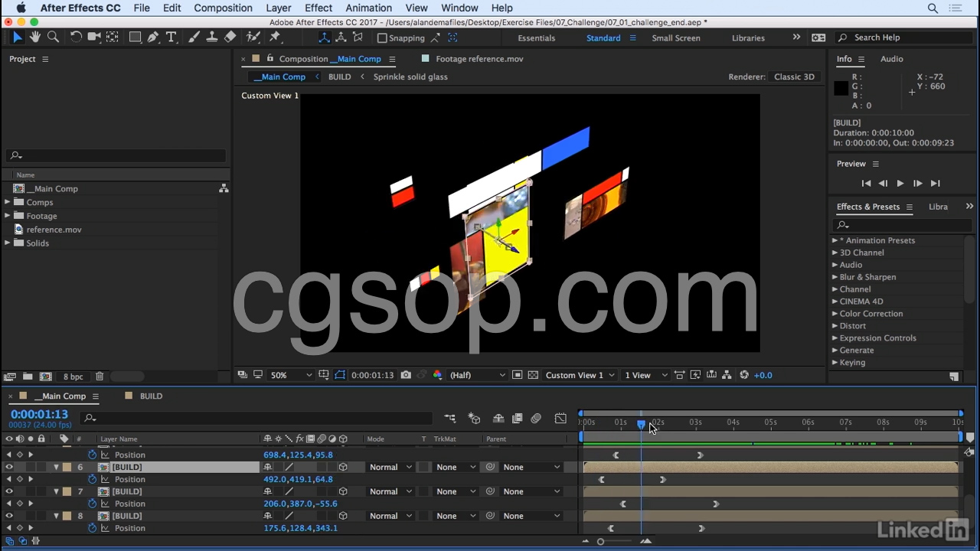Viewport: 980px width, 551px height.
Task: Select the Selection (arrow) tool
Action: 18,37
